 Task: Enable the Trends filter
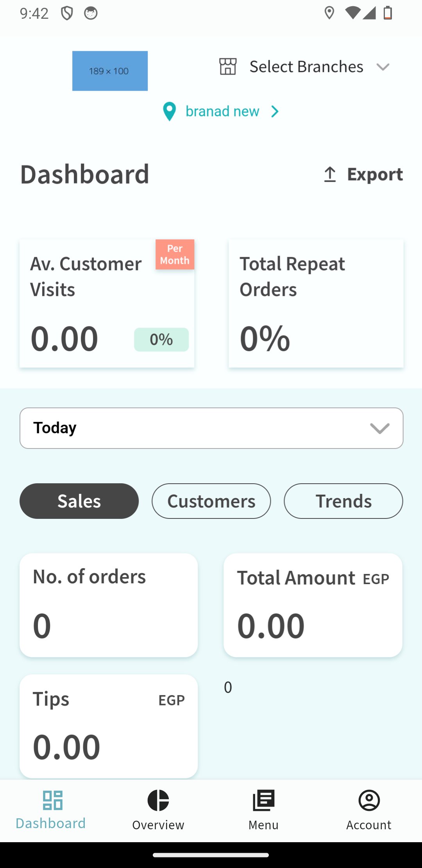pos(343,501)
